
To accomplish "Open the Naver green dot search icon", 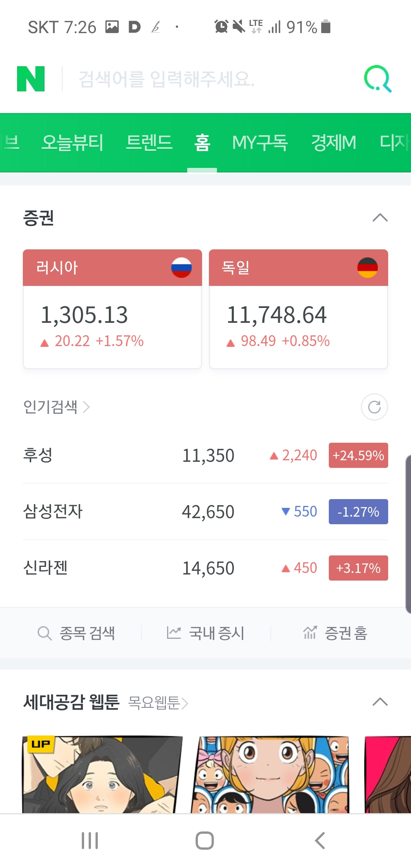I will click(378, 79).
